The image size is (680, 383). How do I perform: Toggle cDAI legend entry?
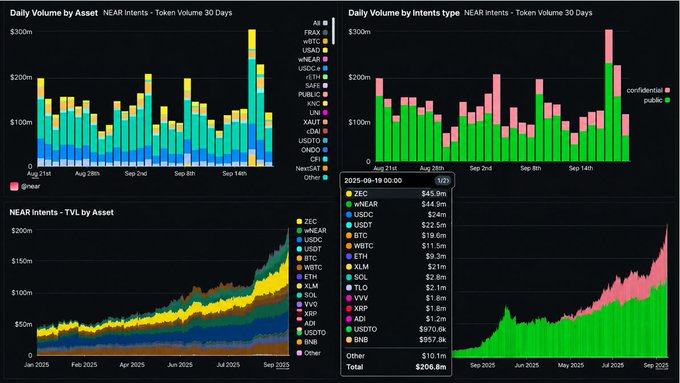click(317, 131)
